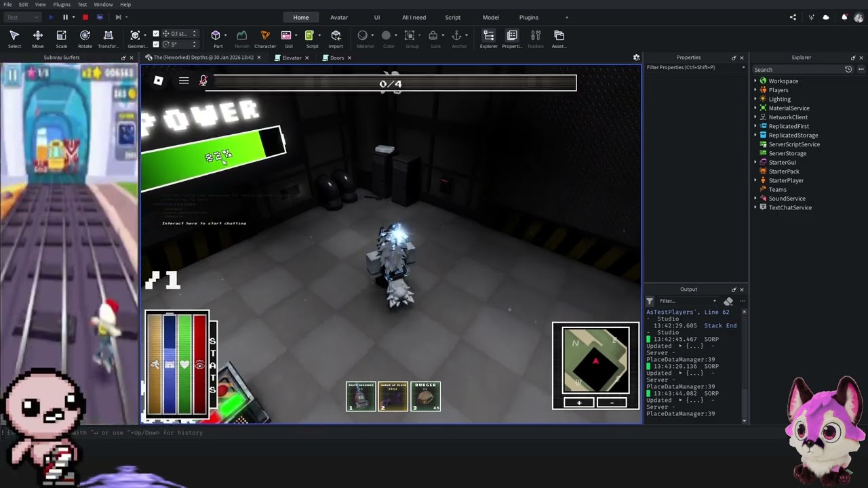Clear the Output log
This screenshot has width=868, height=488.
tap(728, 301)
